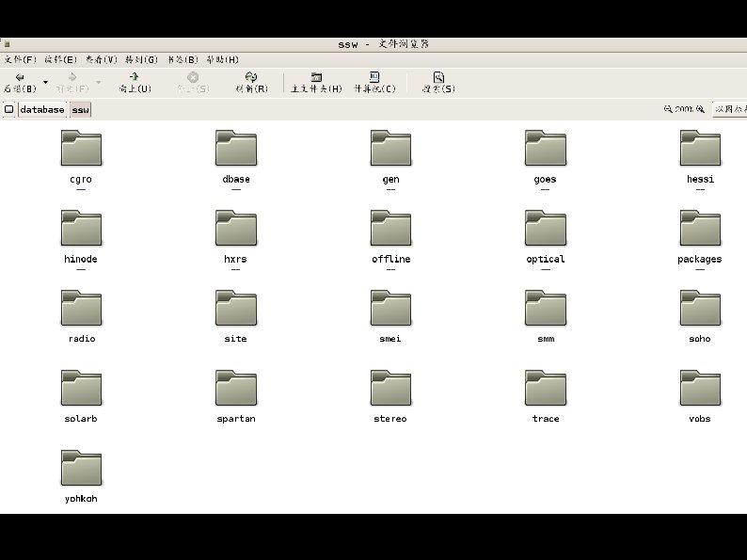This screenshot has height=560, width=747.
Task: Select the ssw path button
Action: point(81,109)
